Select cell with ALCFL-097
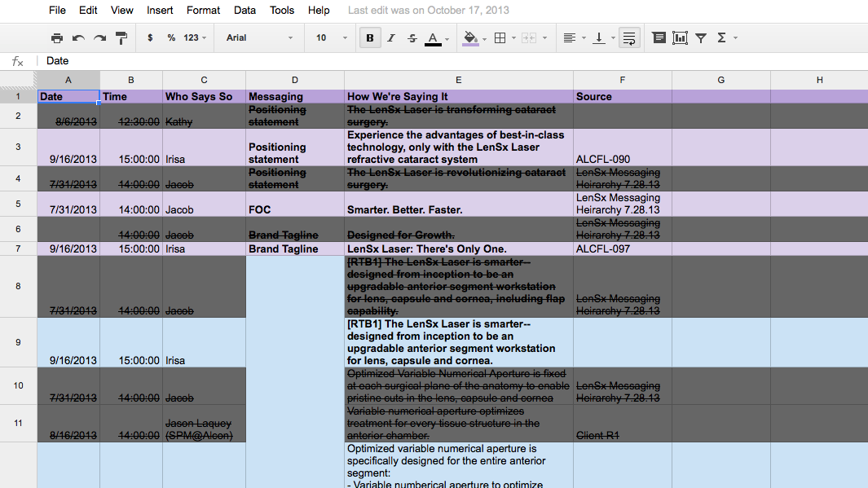The width and height of the screenshot is (868, 488). (622, 249)
